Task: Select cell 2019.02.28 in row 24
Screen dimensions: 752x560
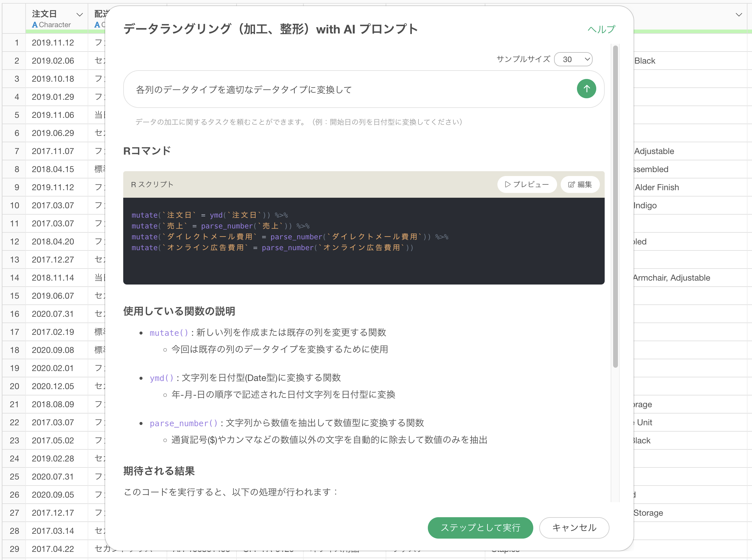Action: point(57,458)
